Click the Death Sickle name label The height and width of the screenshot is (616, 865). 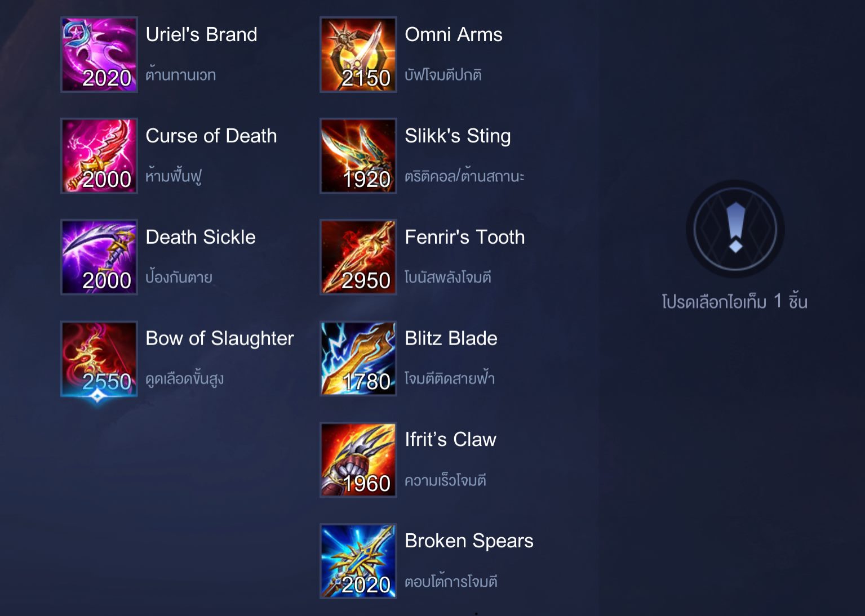click(x=201, y=237)
